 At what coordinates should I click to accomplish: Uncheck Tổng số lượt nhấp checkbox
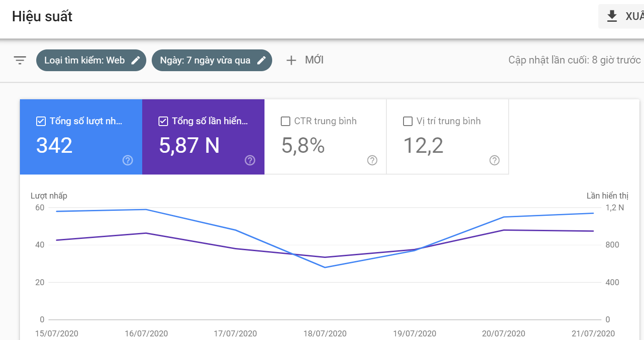click(x=41, y=121)
